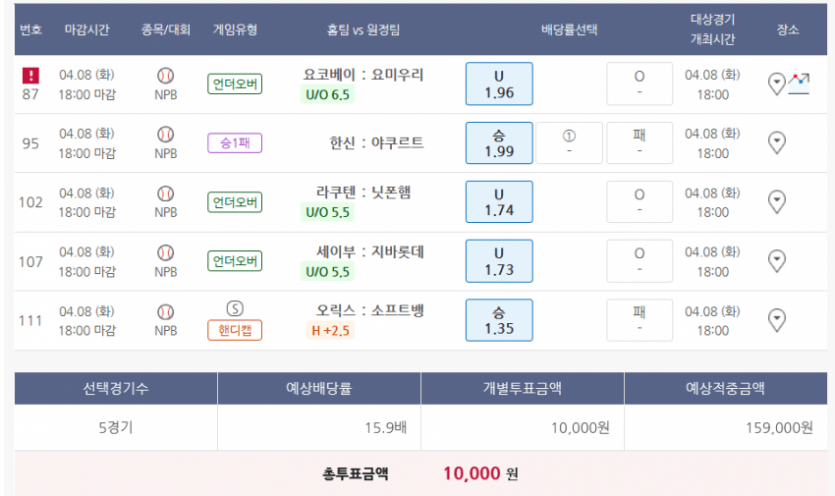
Task: Open the location pin for match 107
Action: (x=777, y=261)
